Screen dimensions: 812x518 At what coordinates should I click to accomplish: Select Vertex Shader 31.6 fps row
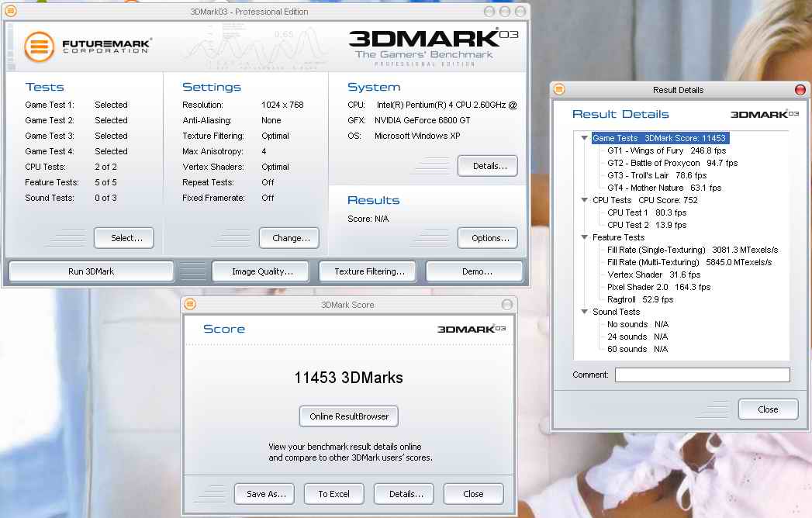[x=654, y=275]
